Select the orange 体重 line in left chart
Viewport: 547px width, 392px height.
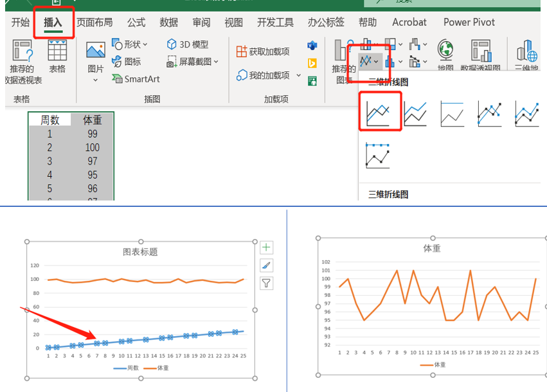click(147, 280)
